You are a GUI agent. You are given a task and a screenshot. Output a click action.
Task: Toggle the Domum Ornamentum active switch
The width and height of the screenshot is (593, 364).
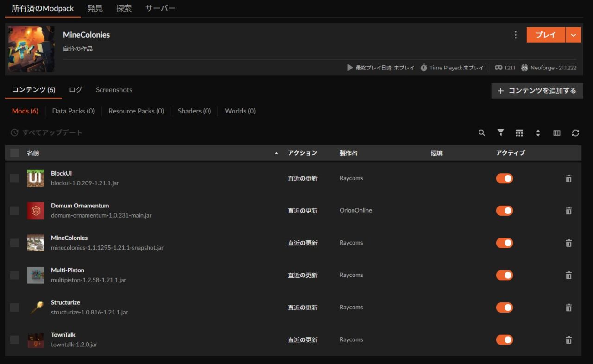(505, 211)
